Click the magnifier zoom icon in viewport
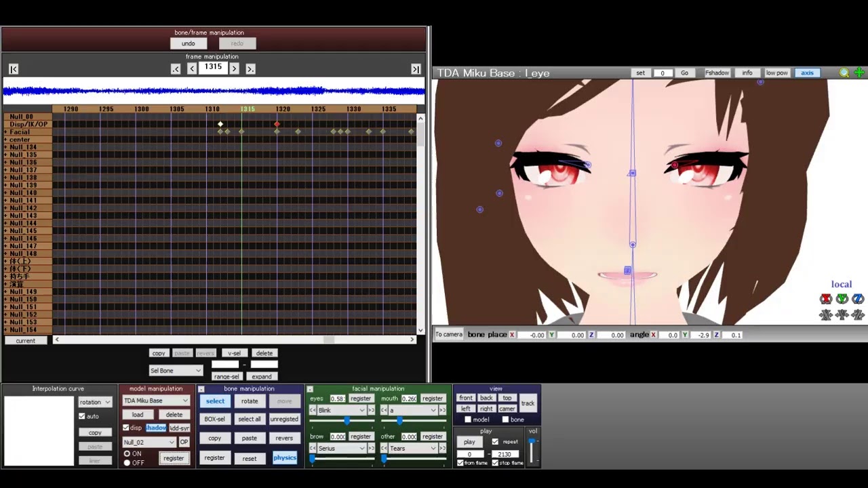 844,73
